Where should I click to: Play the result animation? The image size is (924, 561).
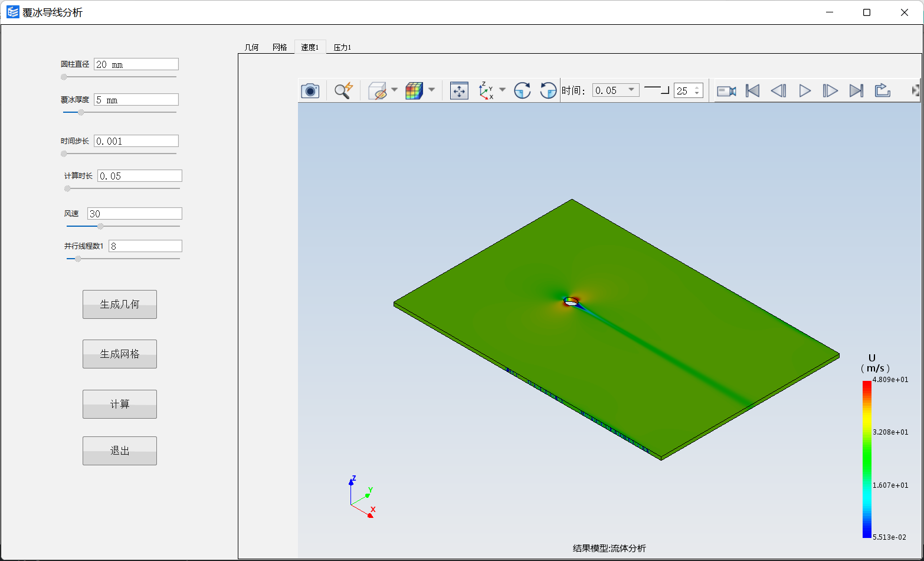[x=805, y=90]
